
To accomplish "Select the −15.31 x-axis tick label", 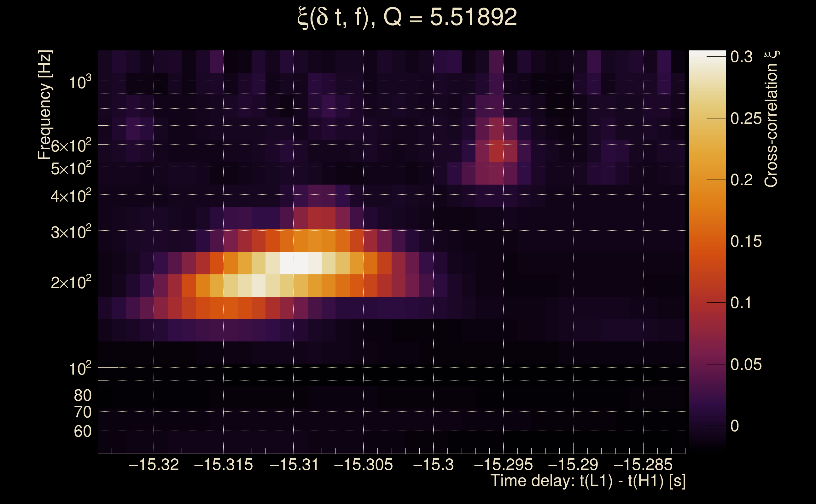I will tap(294, 465).
